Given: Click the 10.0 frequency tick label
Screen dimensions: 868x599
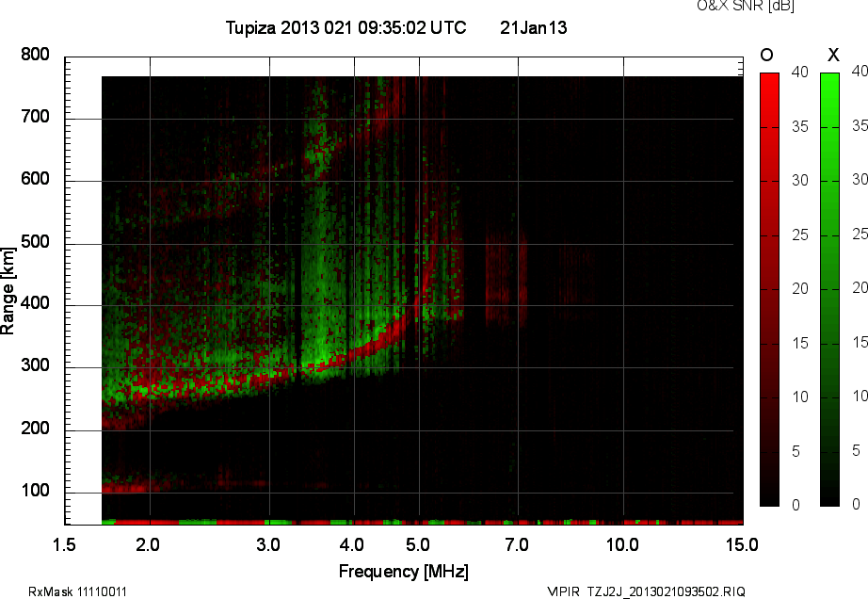Looking at the screenshot, I should (x=623, y=544).
